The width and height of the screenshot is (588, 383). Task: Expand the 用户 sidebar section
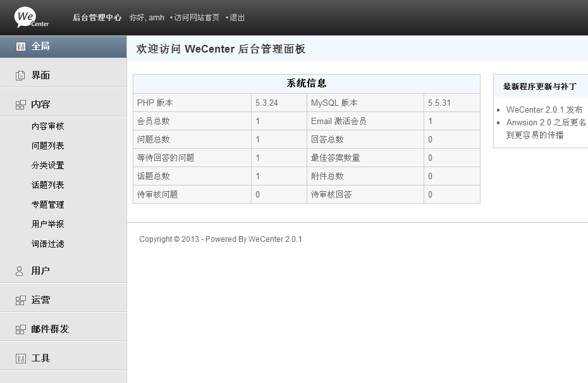[40, 271]
